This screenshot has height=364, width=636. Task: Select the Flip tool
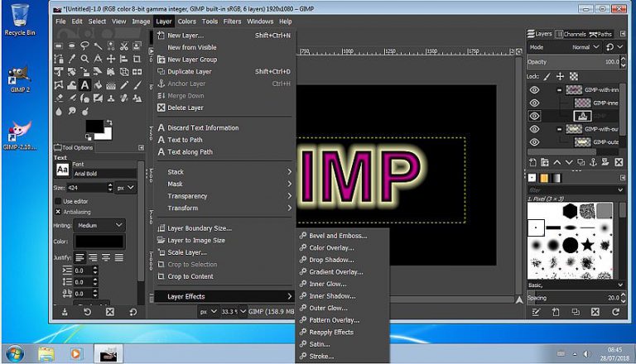pos(137,72)
